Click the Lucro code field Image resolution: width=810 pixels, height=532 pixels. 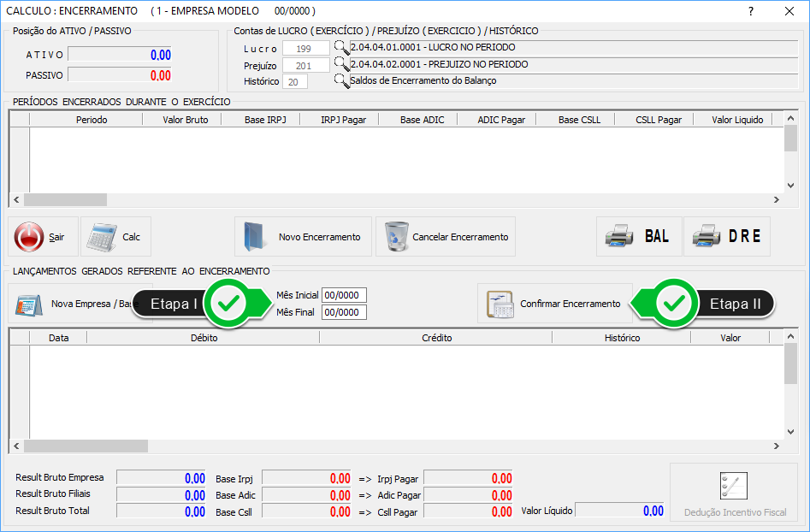[306, 49]
